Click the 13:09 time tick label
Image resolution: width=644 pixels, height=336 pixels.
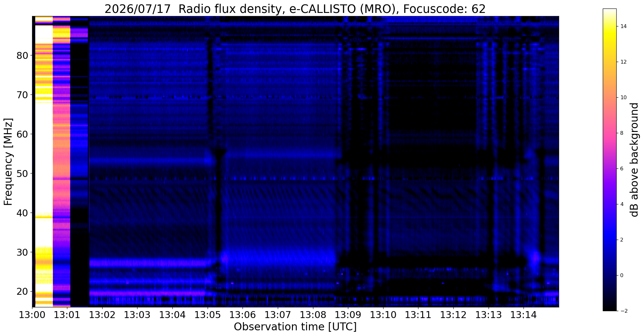click(x=348, y=315)
